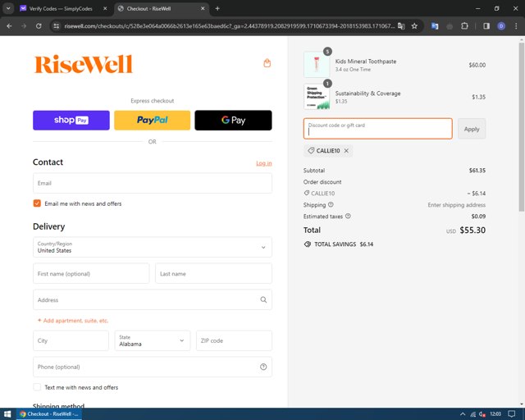The width and height of the screenshot is (525, 420).
Task: Focus the First name (optional) field
Action: click(x=91, y=274)
